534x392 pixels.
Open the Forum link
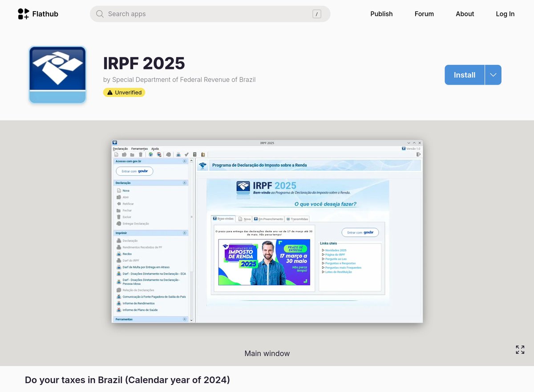click(424, 14)
